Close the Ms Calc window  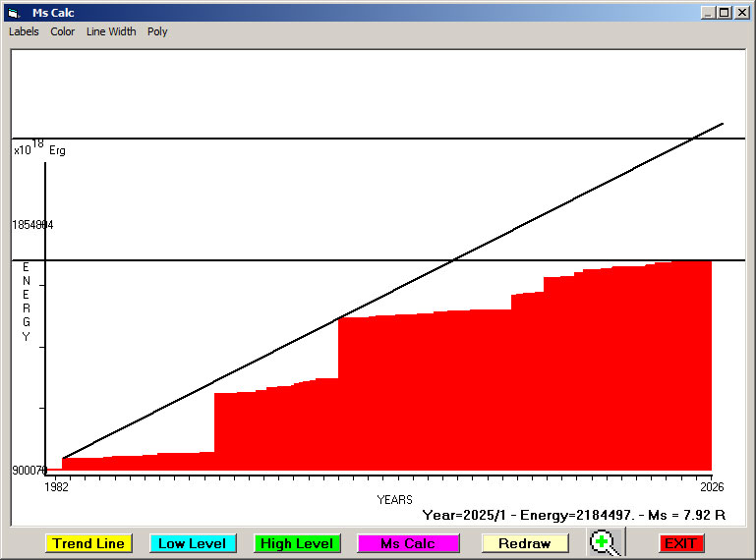point(741,13)
